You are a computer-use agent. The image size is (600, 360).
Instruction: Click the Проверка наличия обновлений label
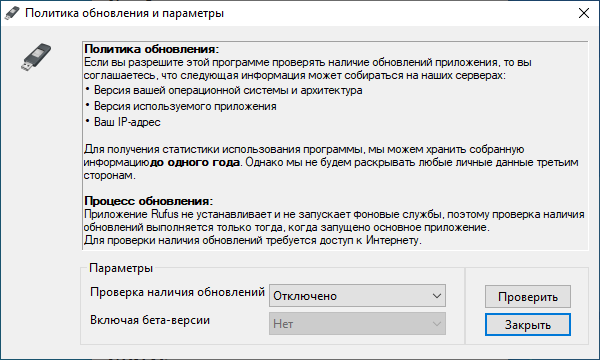click(178, 292)
